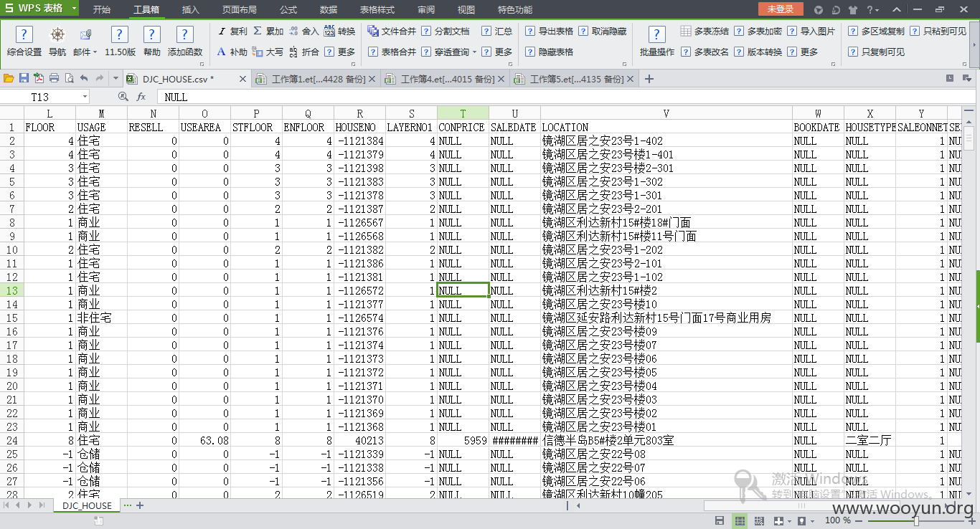Open the Name Box dropdown arrow
The height and width of the screenshot is (529, 980).
coord(85,97)
